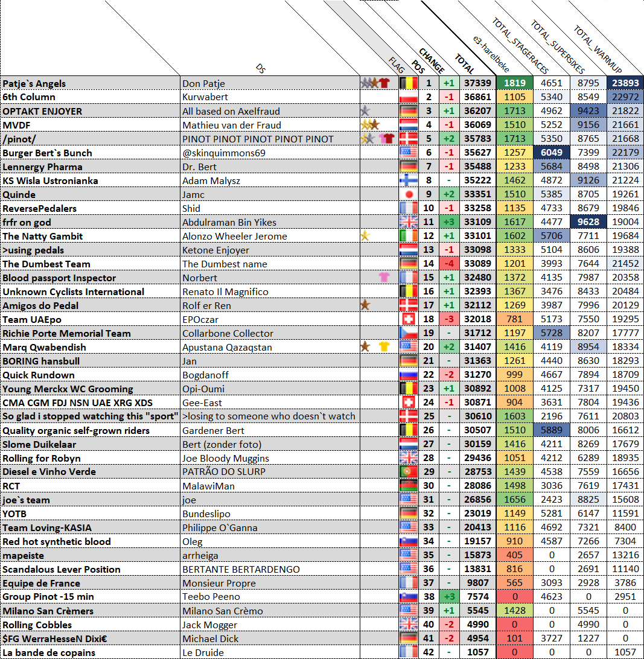
Task: Click the dark blue 23893 warmup cell
Action: click(x=625, y=83)
